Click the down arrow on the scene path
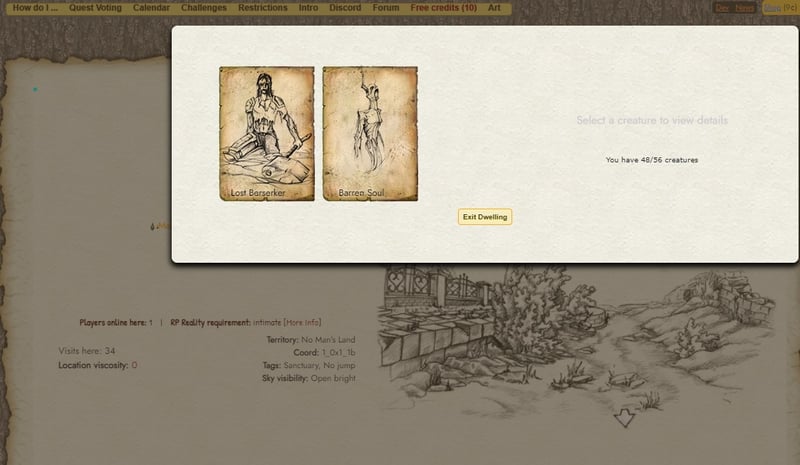Viewport: 800px width, 465px height. click(x=625, y=418)
